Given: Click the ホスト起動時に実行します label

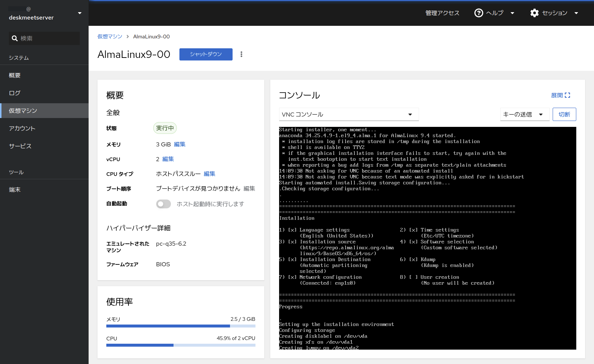Looking at the screenshot, I should point(210,204).
